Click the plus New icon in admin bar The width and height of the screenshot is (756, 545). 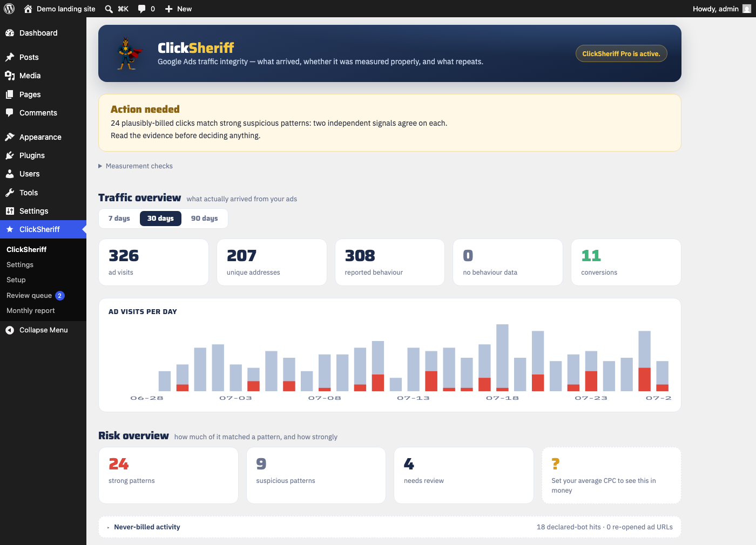pyautogui.click(x=169, y=9)
